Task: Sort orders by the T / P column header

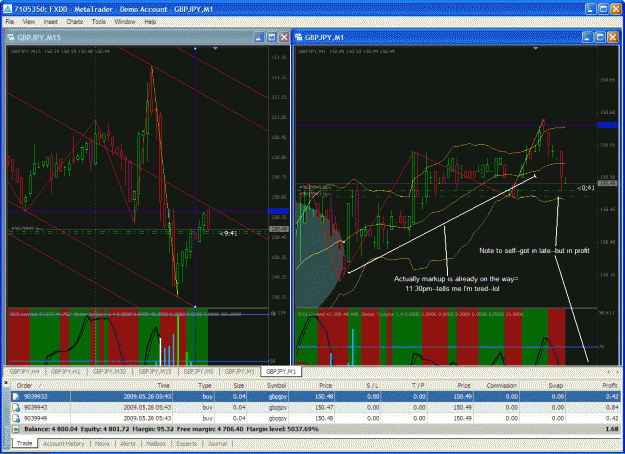Action: point(418,385)
